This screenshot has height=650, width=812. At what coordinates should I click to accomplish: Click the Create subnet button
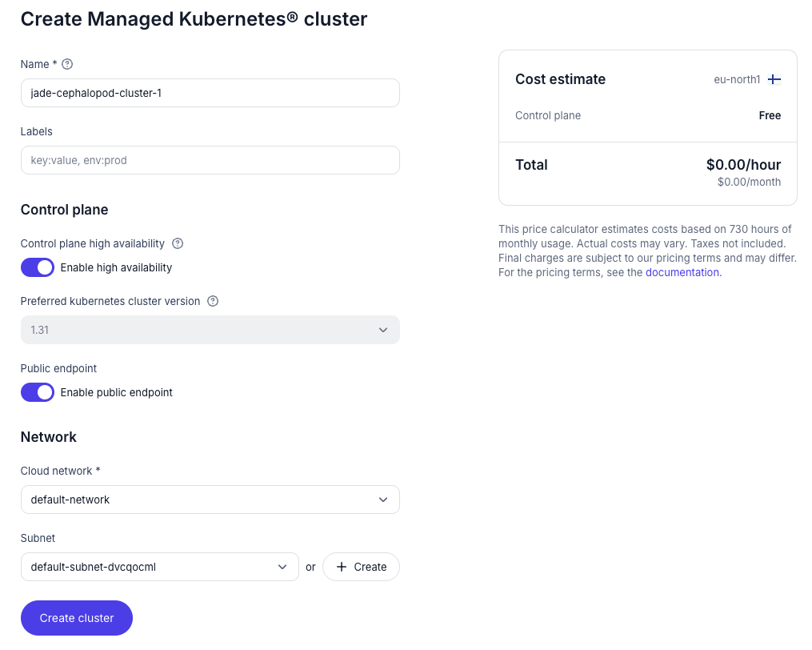pyautogui.click(x=361, y=567)
